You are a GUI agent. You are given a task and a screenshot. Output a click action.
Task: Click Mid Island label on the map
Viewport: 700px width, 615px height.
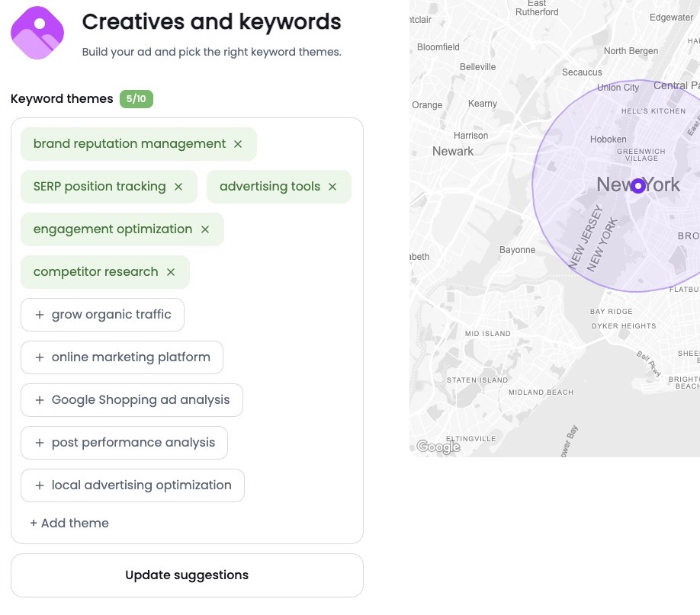tap(487, 334)
